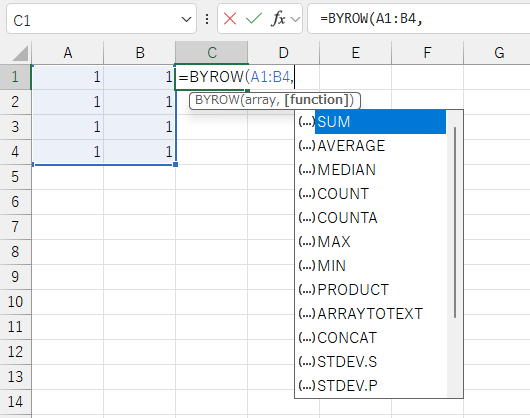Open formula bar three-dot handle
This screenshot has height=418, width=530.
(x=207, y=19)
